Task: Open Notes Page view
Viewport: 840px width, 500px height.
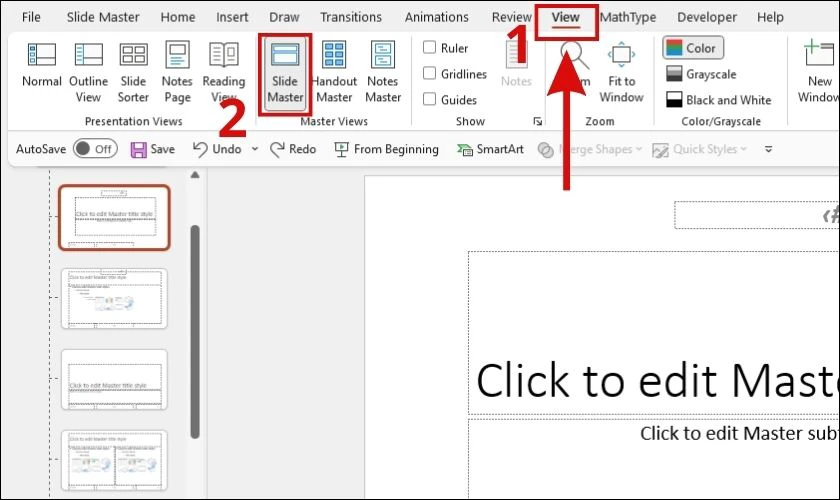Action: tap(177, 73)
